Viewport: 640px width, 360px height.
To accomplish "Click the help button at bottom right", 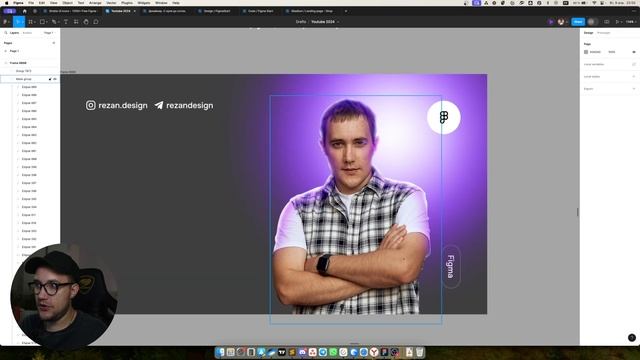I will (632, 337).
